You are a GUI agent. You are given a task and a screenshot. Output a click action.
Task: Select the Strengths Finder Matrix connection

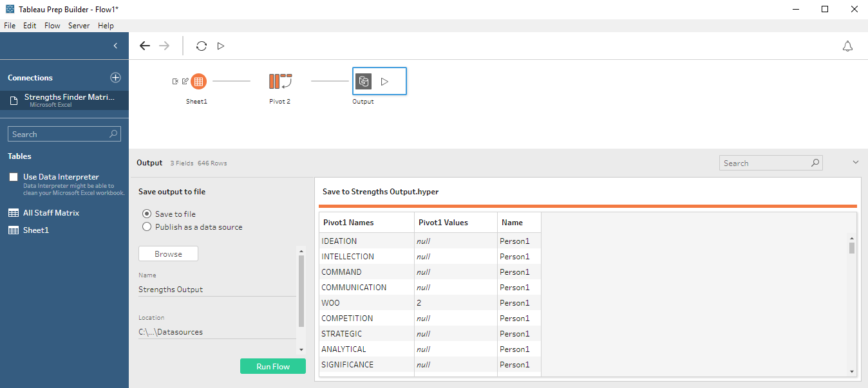point(64,100)
